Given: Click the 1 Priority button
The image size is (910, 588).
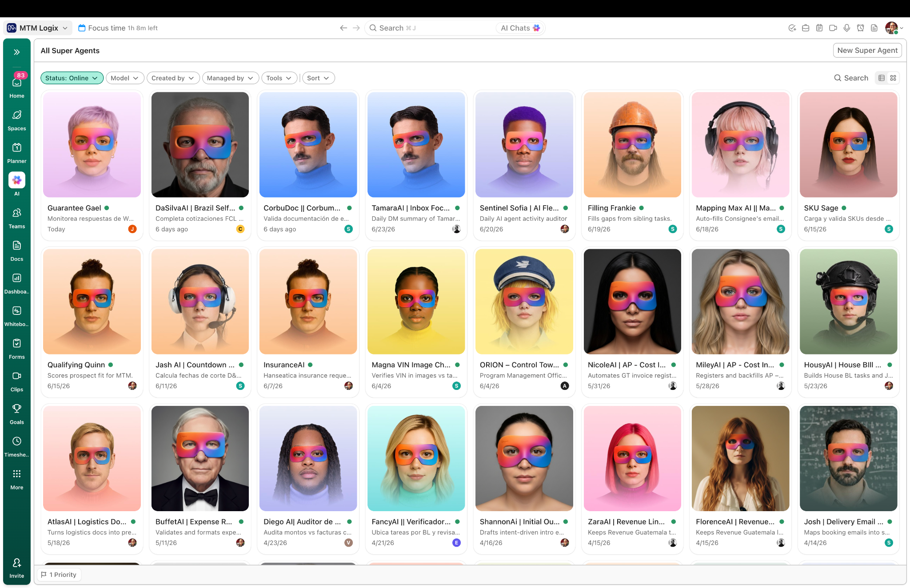Looking at the screenshot, I should 59,575.
